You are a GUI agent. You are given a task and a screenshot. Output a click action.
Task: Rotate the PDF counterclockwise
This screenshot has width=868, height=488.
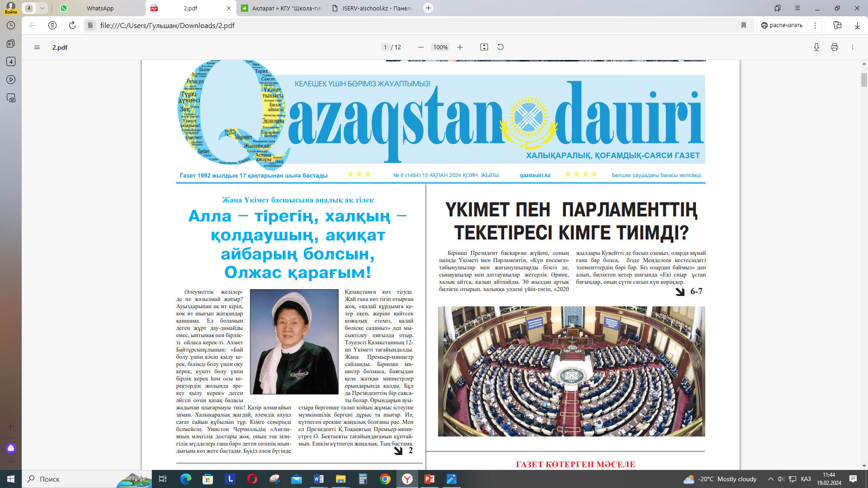click(x=500, y=47)
